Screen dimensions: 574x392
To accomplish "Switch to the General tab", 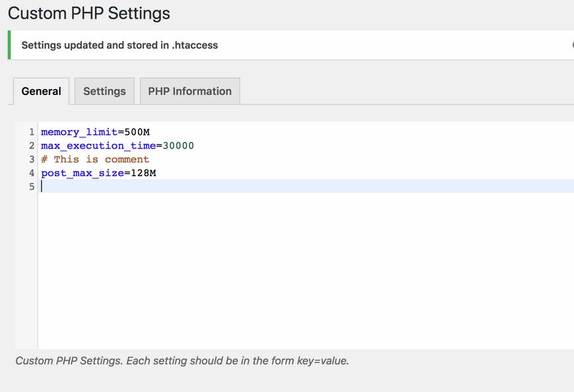I will (41, 91).
